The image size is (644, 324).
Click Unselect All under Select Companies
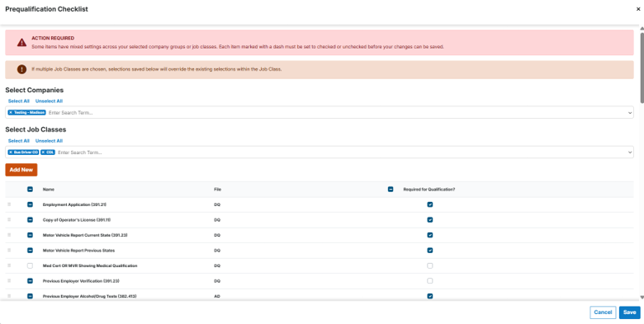click(49, 101)
